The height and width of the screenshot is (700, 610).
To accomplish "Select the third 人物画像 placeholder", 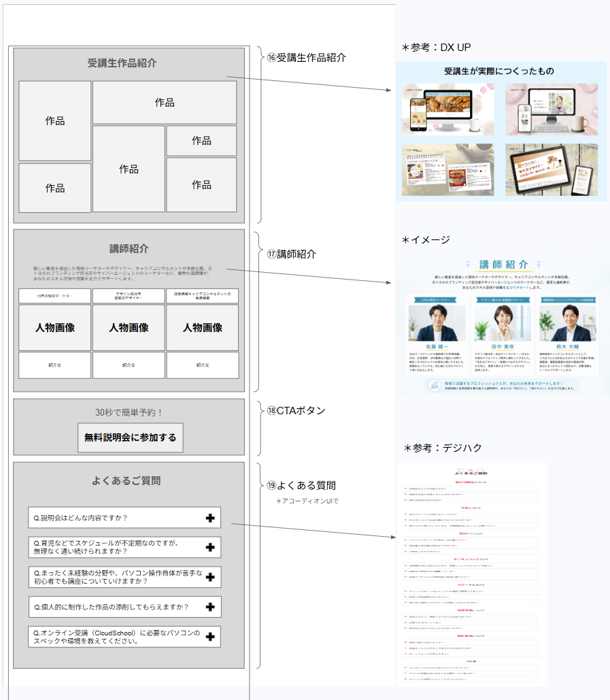I will click(x=203, y=328).
